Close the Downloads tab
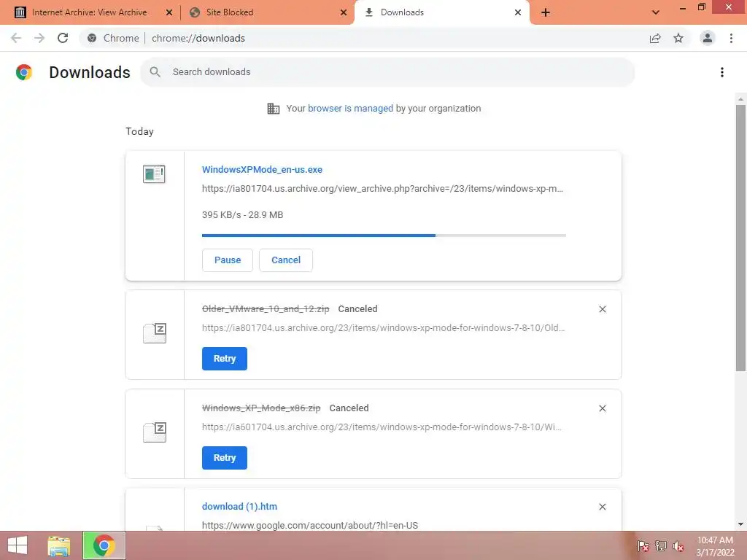Viewport: 747px width, 560px height. tap(518, 12)
